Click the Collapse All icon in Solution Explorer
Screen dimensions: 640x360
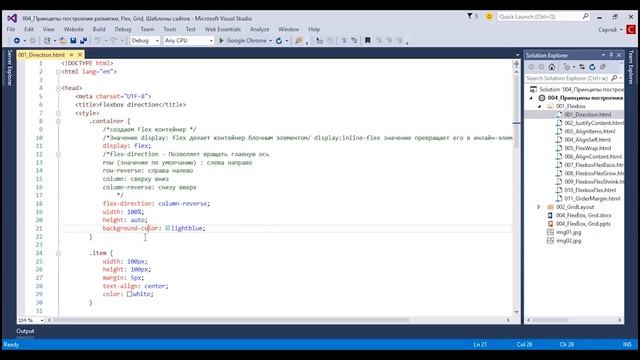pos(603,67)
